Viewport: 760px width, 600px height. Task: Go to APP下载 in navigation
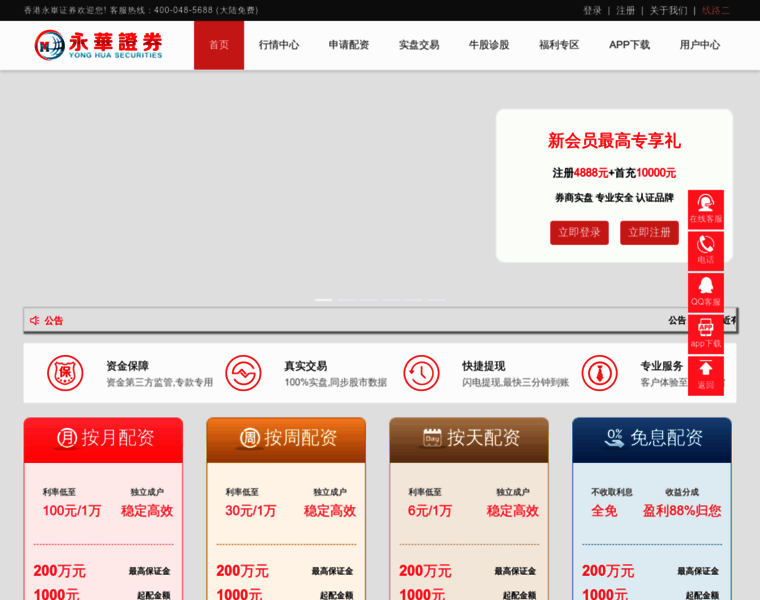point(629,45)
